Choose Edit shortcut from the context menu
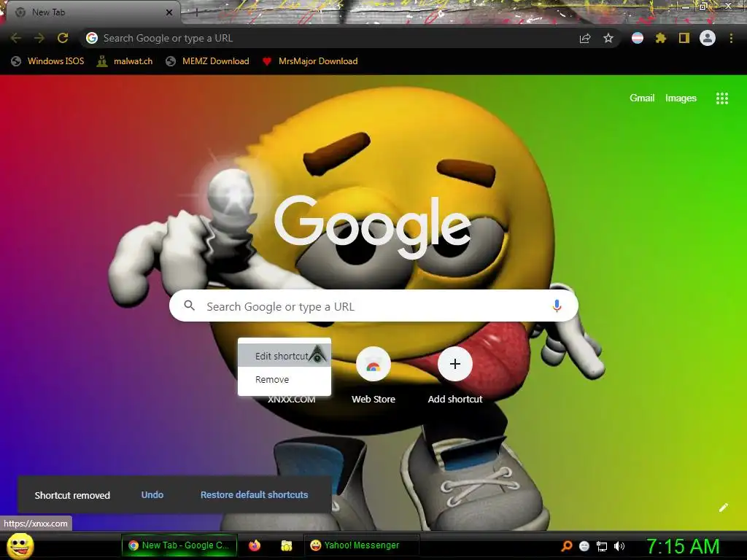747x560 pixels. click(285, 356)
